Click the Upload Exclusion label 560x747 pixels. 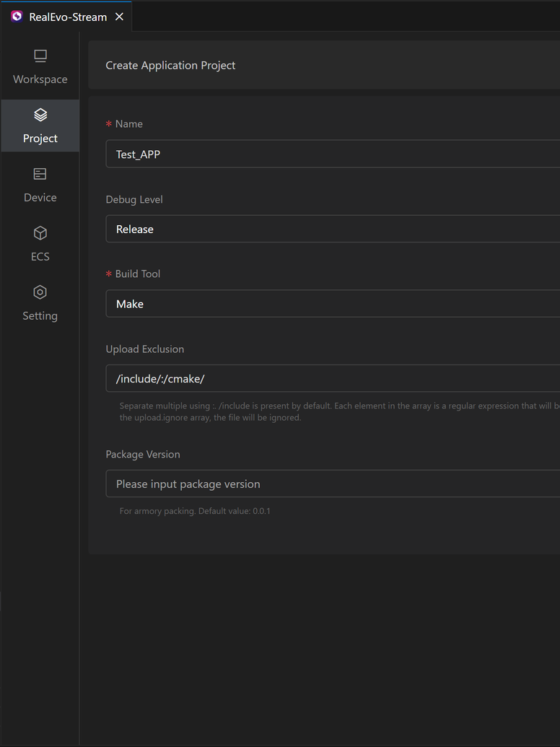(145, 349)
